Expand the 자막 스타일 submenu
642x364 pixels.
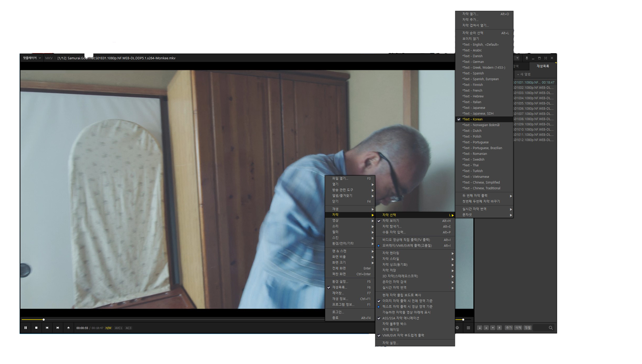(415, 259)
